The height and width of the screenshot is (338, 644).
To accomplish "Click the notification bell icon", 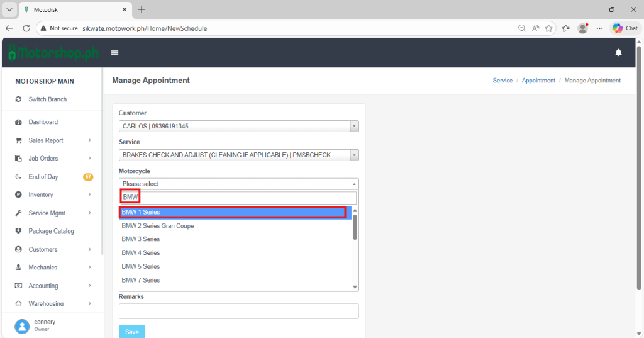I will coord(618,53).
